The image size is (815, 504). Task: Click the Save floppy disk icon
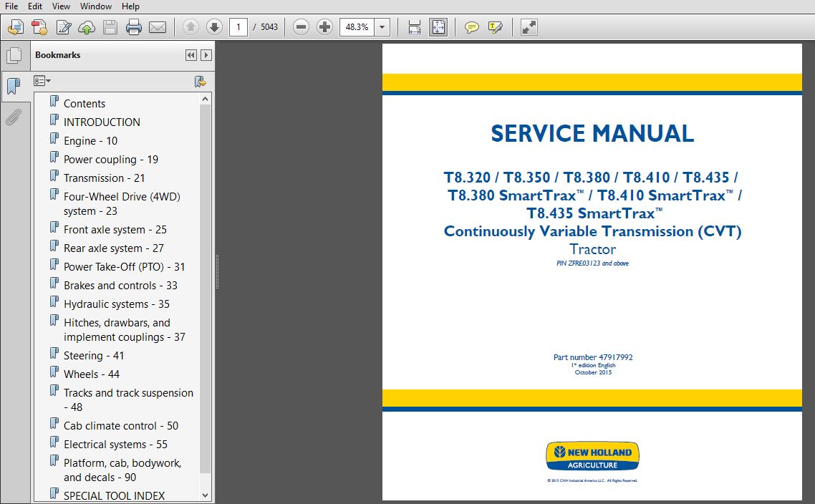110,27
